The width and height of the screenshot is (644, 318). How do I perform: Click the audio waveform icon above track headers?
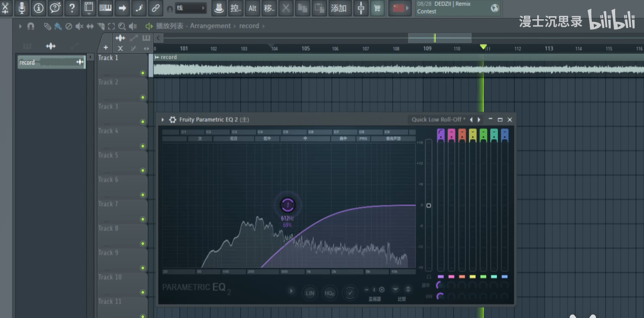[120, 38]
